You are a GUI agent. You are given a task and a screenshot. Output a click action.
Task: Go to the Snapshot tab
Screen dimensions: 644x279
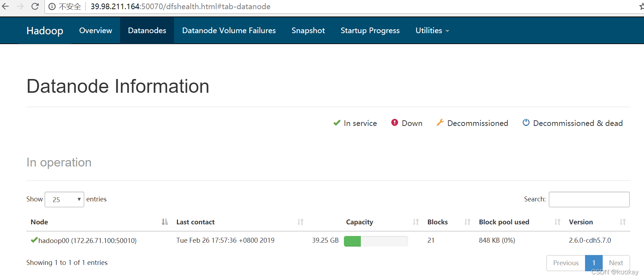click(x=308, y=31)
